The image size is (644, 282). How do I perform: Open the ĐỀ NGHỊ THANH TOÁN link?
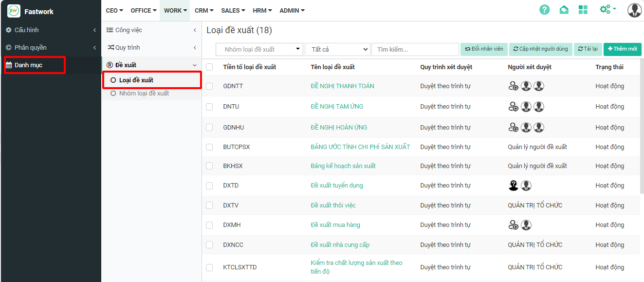click(x=342, y=86)
